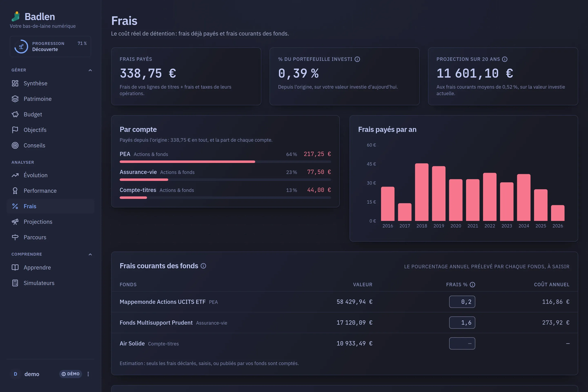Image resolution: width=588 pixels, height=392 pixels.
Task: Click the DÉMO badge
Action: [70, 374]
